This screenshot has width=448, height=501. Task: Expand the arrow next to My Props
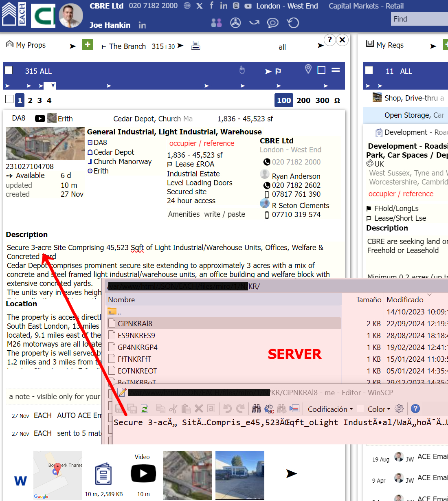[72, 46]
